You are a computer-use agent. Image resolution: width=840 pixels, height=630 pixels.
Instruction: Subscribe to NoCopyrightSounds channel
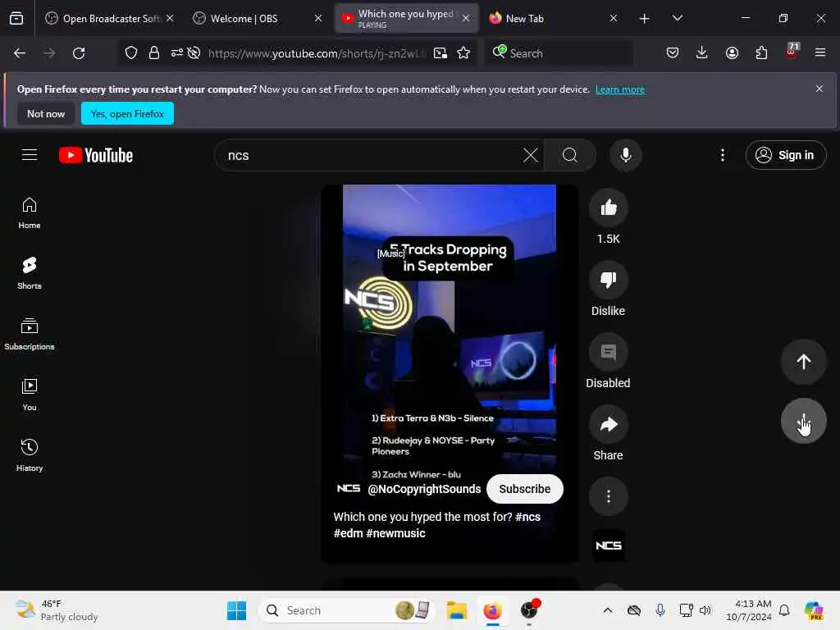coord(524,489)
